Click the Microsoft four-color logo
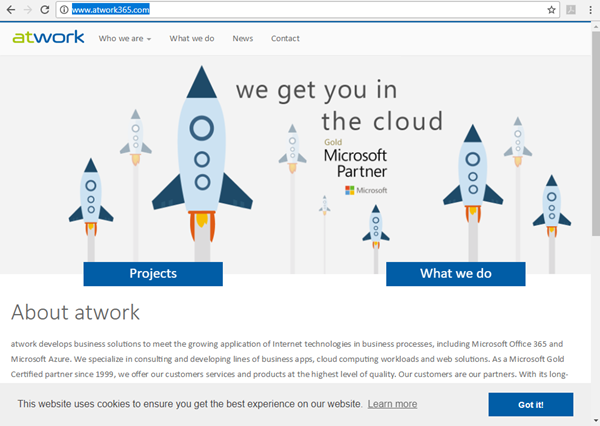The height and width of the screenshot is (426, 600). (x=350, y=190)
